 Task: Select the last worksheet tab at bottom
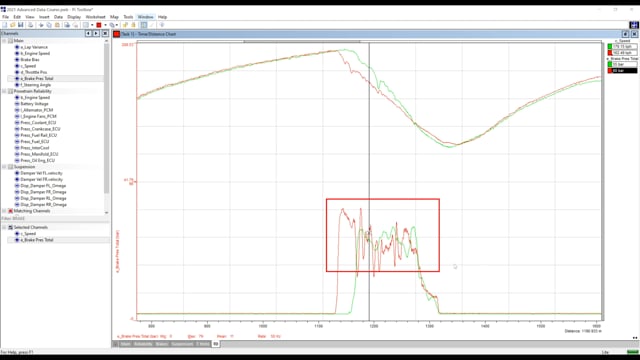click(216, 344)
